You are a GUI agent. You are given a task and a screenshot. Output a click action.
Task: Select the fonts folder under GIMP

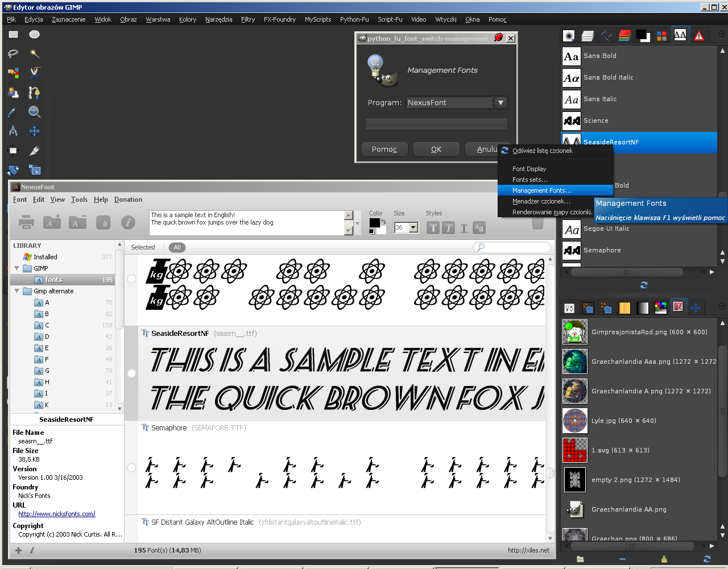tap(63, 280)
